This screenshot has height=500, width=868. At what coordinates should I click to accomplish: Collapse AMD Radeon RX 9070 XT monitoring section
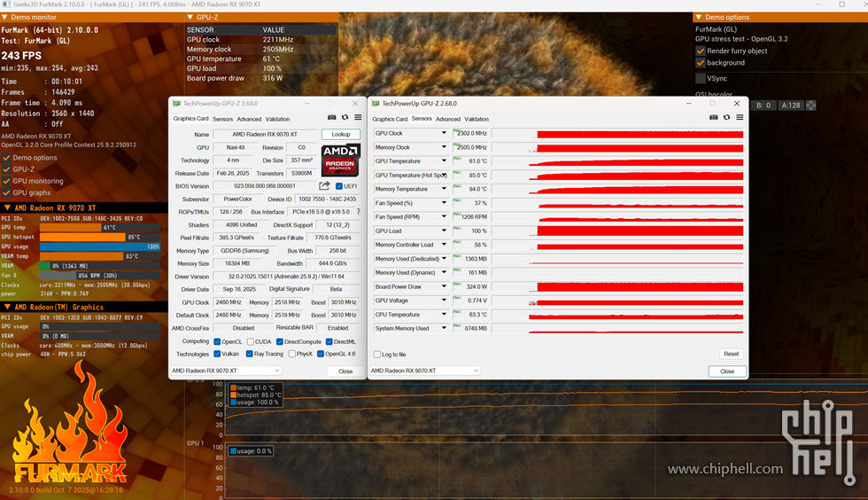(x=8, y=207)
